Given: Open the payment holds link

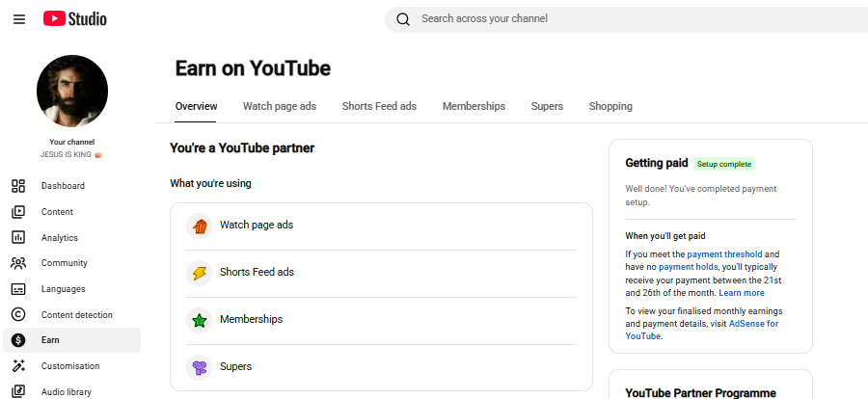Looking at the screenshot, I should pos(688,267).
